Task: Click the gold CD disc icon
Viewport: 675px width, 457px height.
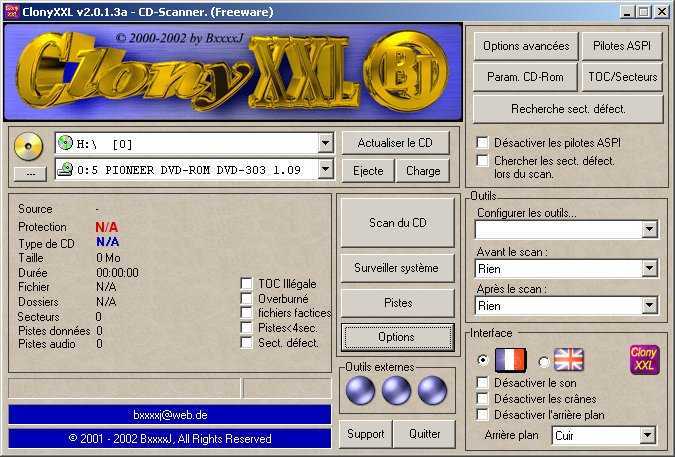Action: click(x=28, y=146)
